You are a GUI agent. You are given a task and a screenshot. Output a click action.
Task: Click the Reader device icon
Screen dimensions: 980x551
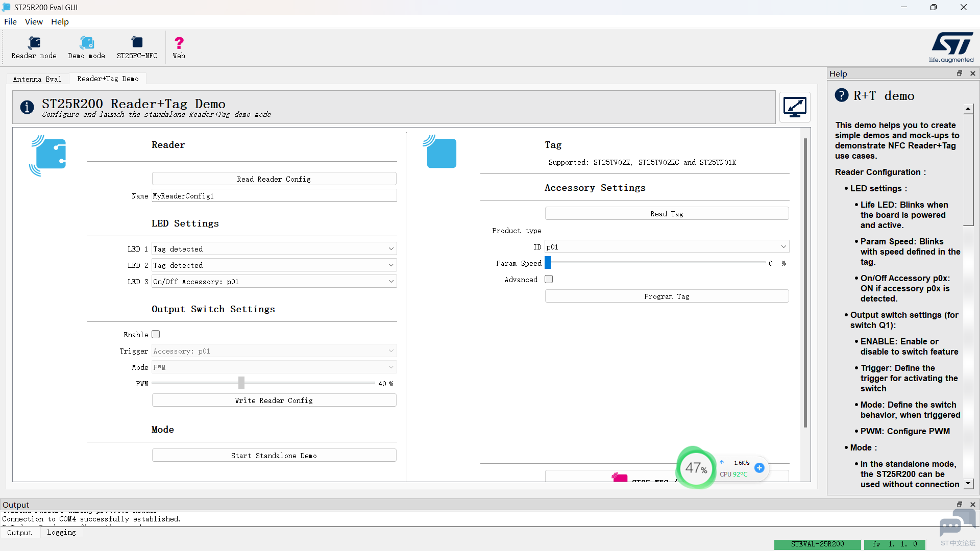click(x=49, y=155)
